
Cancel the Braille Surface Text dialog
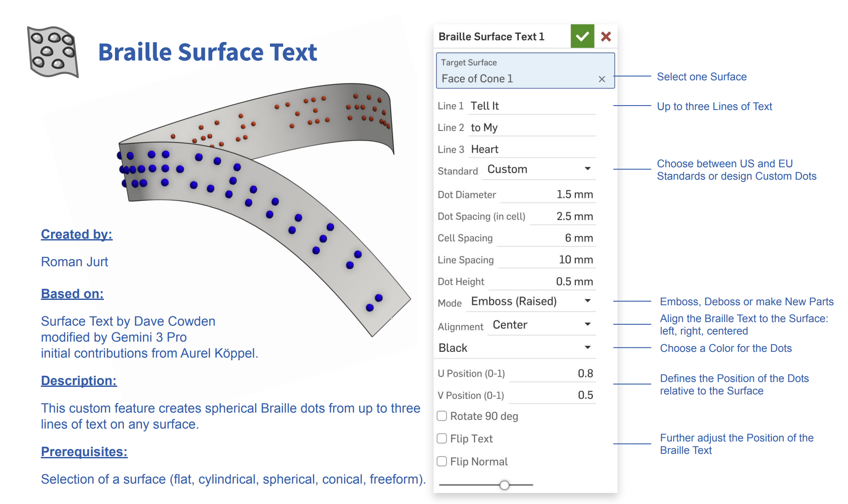pyautogui.click(x=606, y=36)
